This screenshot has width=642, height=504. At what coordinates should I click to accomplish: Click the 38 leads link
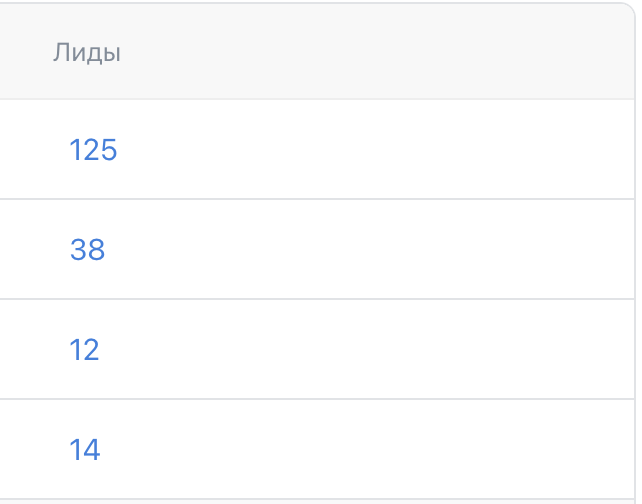coord(87,250)
